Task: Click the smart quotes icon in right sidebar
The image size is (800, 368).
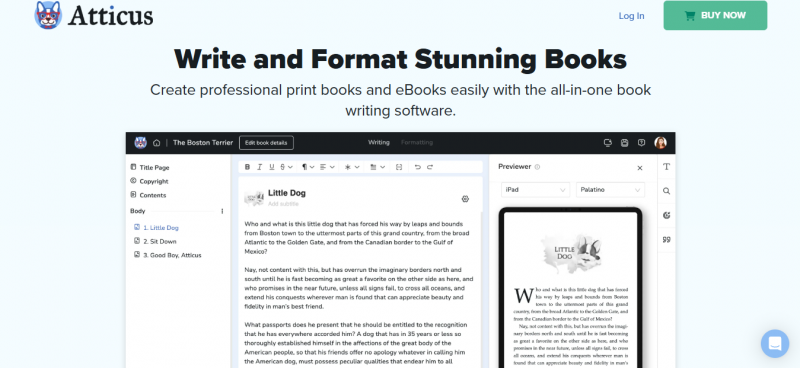Action: coord(666,239)
